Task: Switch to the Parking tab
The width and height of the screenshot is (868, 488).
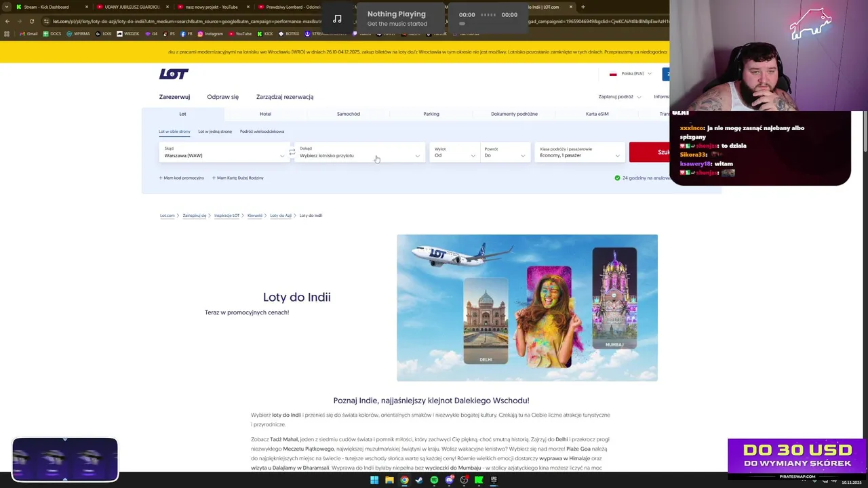Action: point(431,114)
